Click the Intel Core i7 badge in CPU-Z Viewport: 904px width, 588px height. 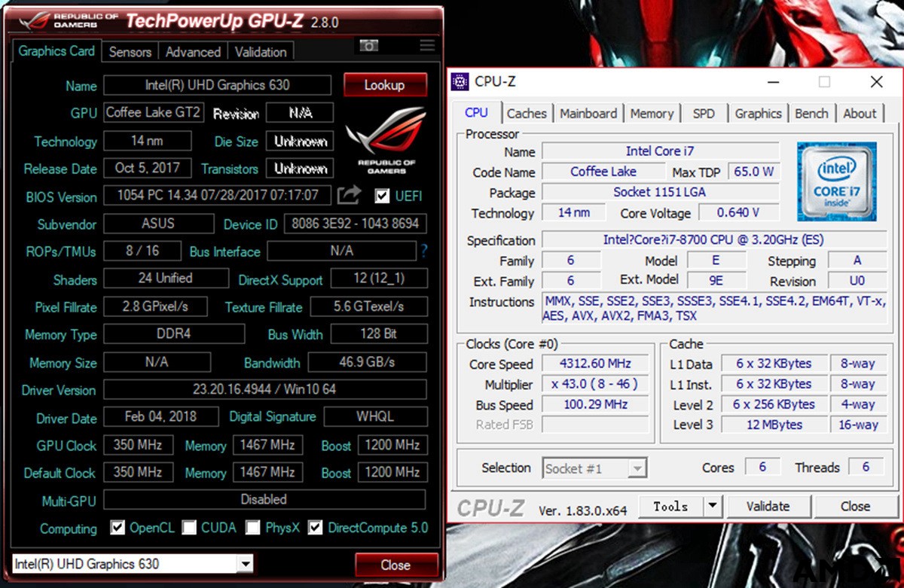pyautogui.click(x=838, y=181)
